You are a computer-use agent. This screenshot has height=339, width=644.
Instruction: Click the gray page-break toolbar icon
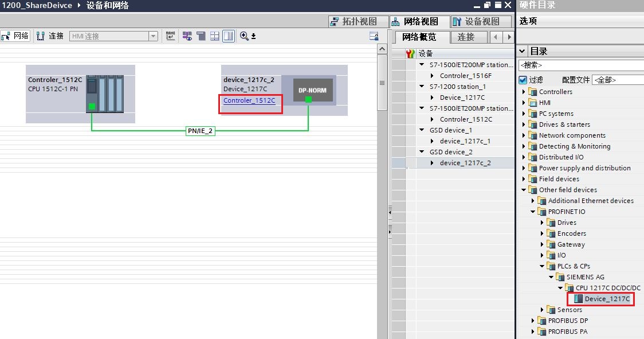[201, 36]
